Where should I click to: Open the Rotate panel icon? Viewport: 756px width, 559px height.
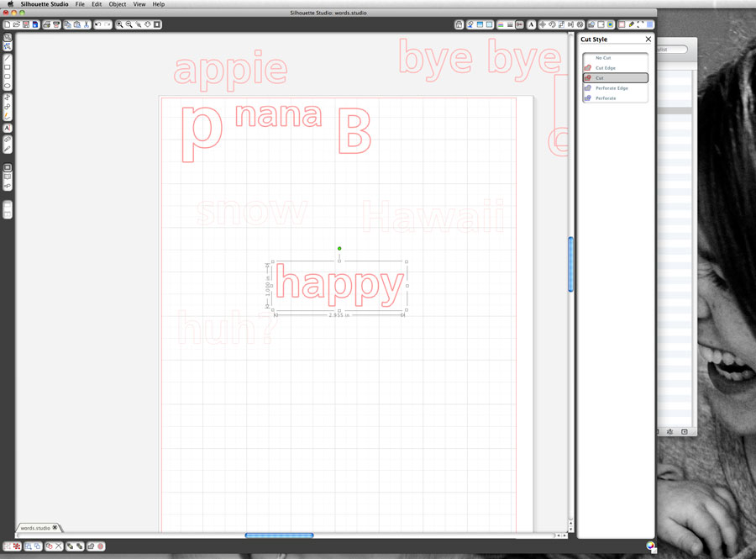click(x=552, y=24)
